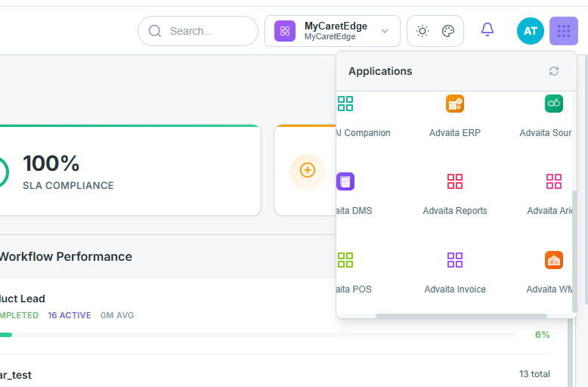
Task: Focus the Search input field
Action: click(x=198, y=31)
